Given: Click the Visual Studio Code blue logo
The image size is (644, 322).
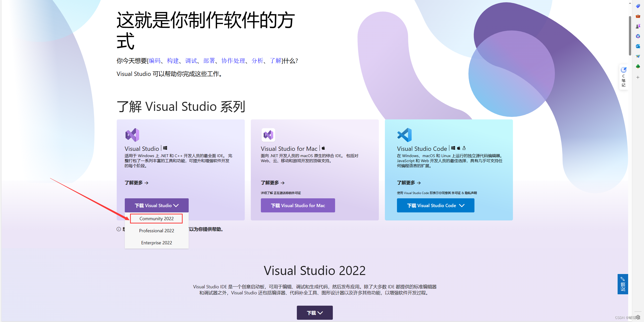Looking at the screenshot, I should 405,135.
